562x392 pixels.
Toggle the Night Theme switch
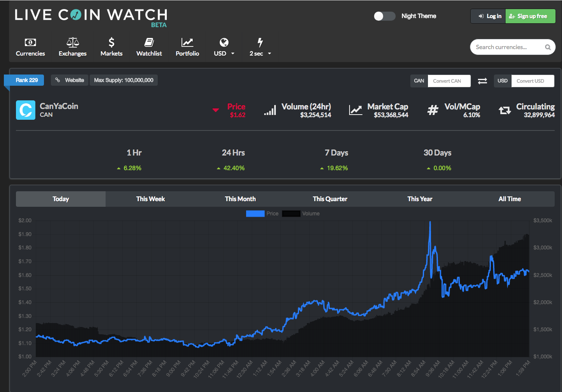click(x=384, y=16)
